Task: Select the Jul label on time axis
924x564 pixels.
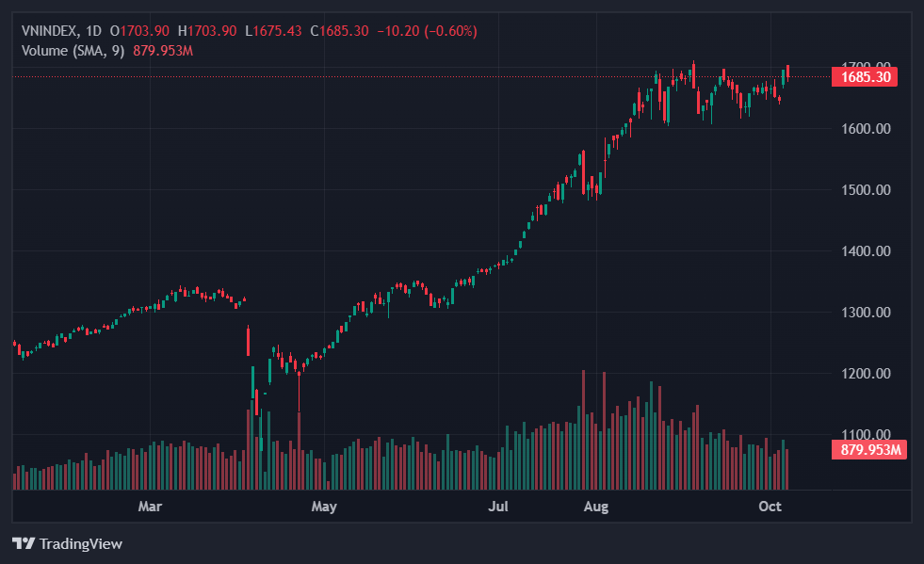Action: tap(498, 507)
